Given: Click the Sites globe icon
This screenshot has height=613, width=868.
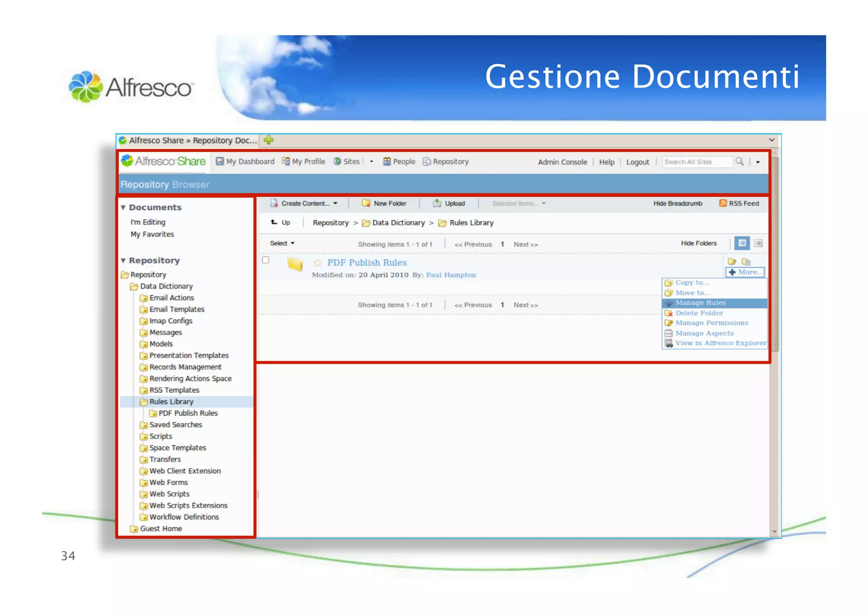Looking at the screenshot, I should point(337,161).
